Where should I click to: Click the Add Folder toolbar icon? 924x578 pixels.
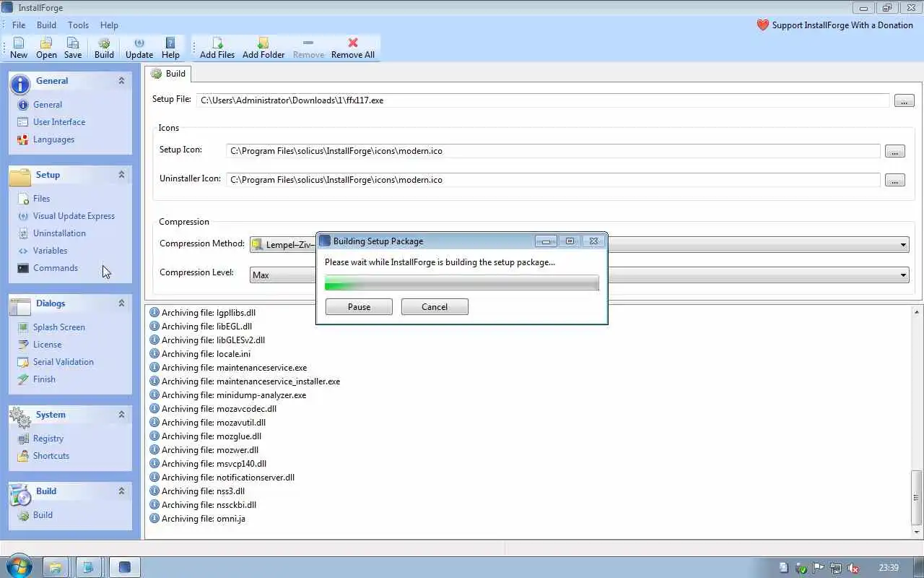(263, 48)
